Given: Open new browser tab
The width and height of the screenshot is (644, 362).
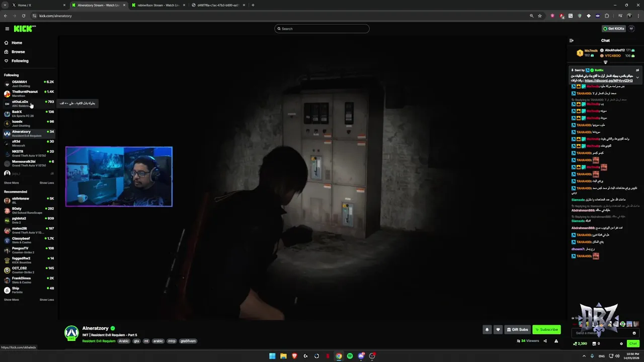Looking at the screenshot, I should tap(253, 5).
